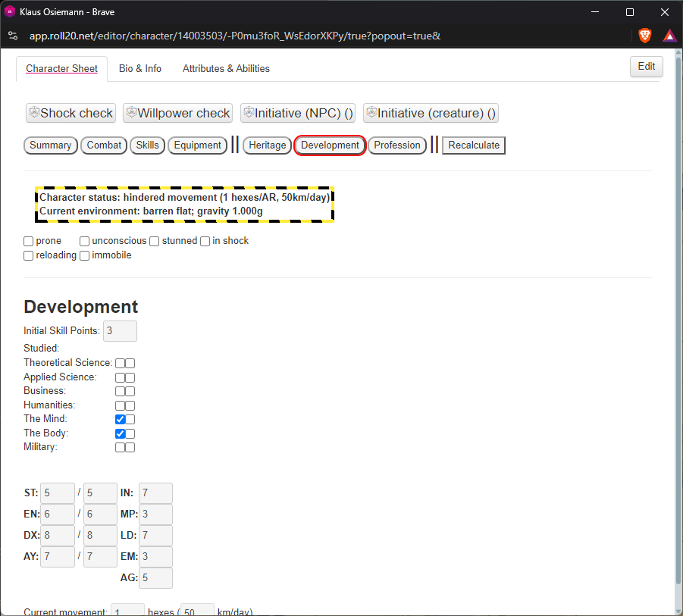
Task: Click the Recalculate button
Action: tap(474, 145)
